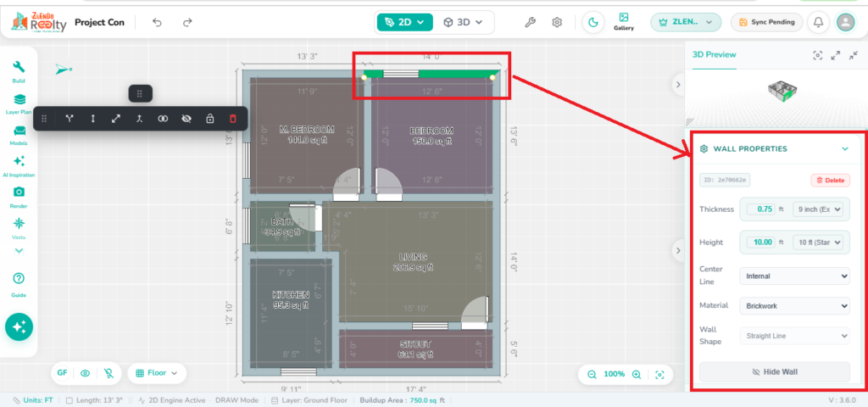Open the Gallery
The image size is (868, 407).
coord(624,22)
